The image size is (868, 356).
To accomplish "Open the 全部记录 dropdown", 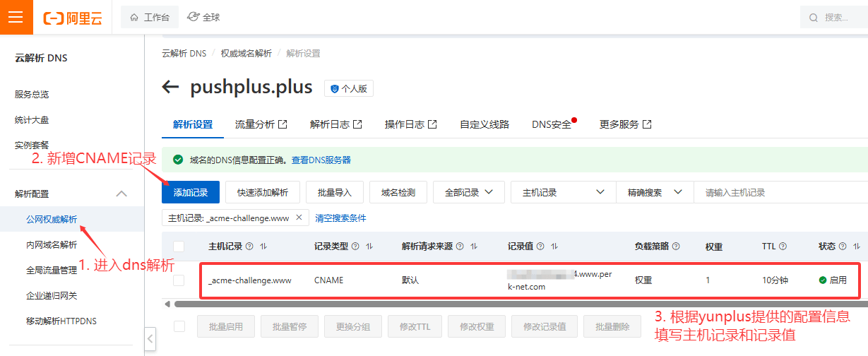I will (468, 192).
